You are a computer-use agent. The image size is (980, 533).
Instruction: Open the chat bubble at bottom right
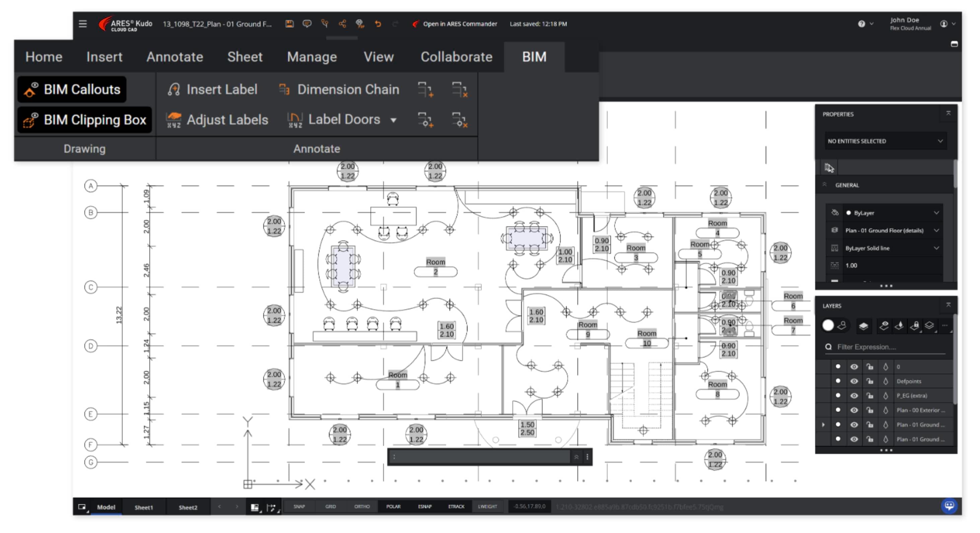click(x=949, y=506)
